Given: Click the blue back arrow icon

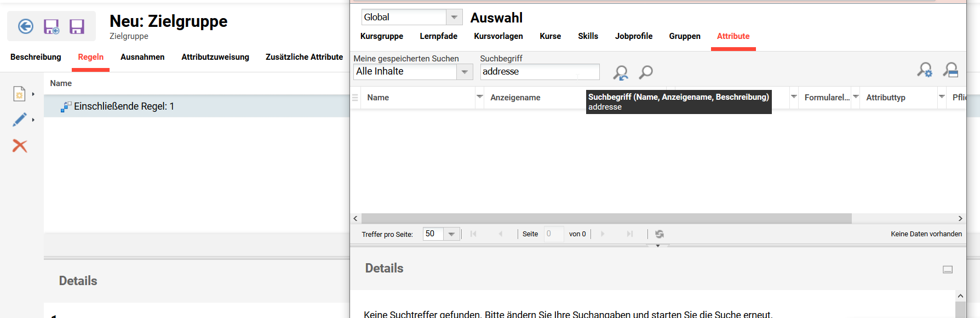Looking at the screenshot, I should click(x=26, y=26).
